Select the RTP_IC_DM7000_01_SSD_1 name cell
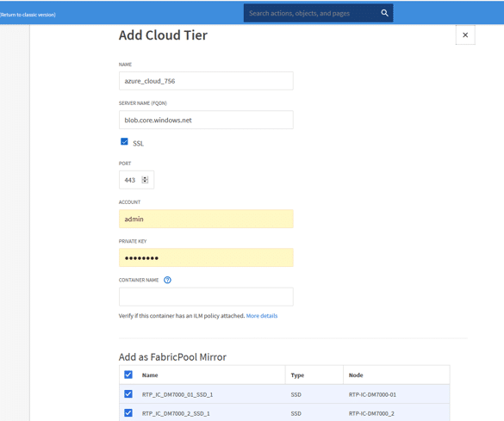This screenshot has height=421, width=504. (177, 394)
